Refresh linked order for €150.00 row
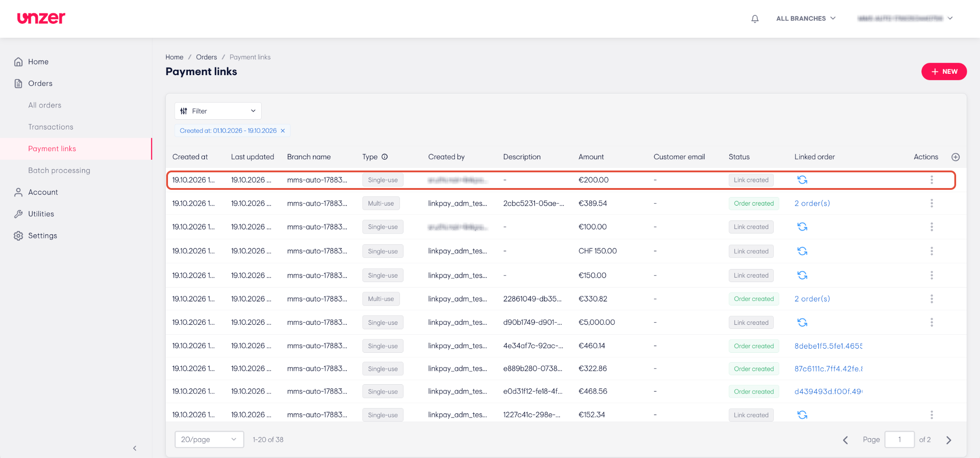The height and width of the screenshot is (458, 980). click(x=802, y=275)
